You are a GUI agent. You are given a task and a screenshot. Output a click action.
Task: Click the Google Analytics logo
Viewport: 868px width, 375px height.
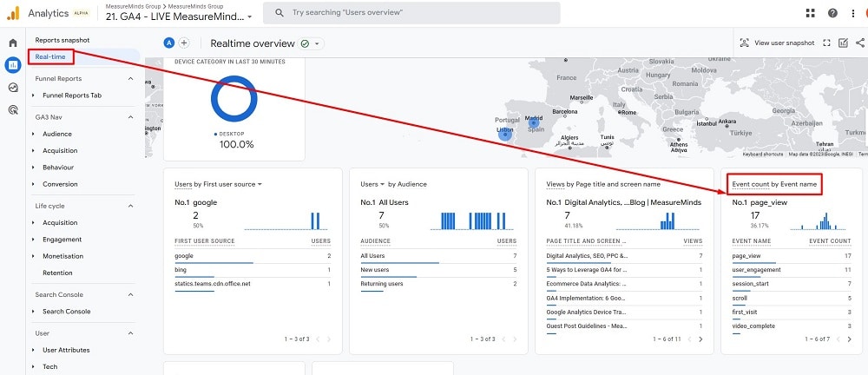[13, 13]
